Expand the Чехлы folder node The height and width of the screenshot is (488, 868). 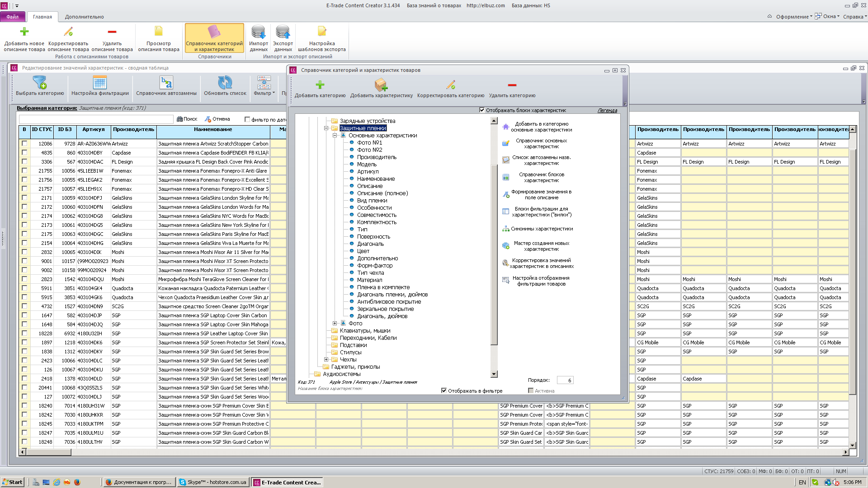tap(326, 360)
